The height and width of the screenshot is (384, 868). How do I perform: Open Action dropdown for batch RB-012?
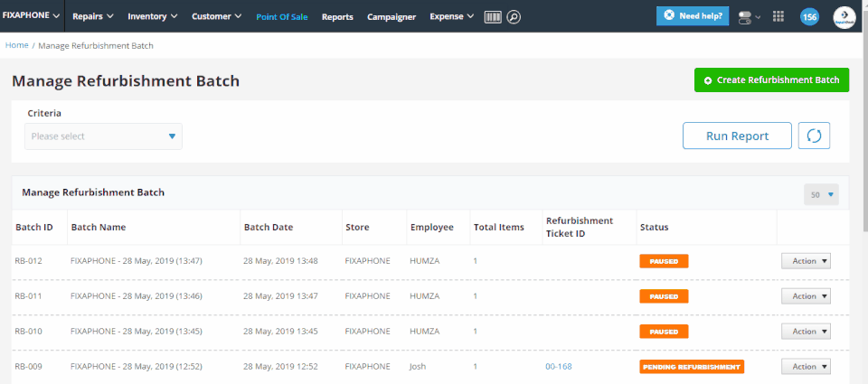coord(805,261)
